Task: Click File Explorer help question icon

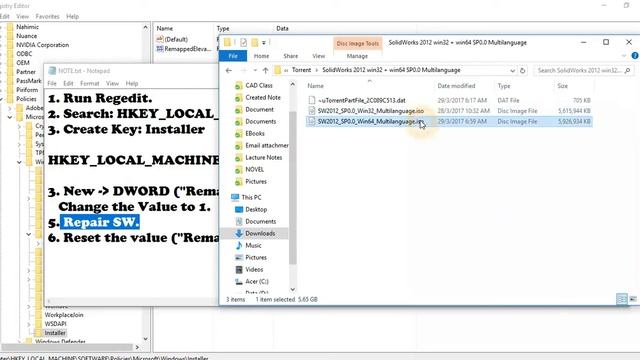Action: [x=635, y=56]
